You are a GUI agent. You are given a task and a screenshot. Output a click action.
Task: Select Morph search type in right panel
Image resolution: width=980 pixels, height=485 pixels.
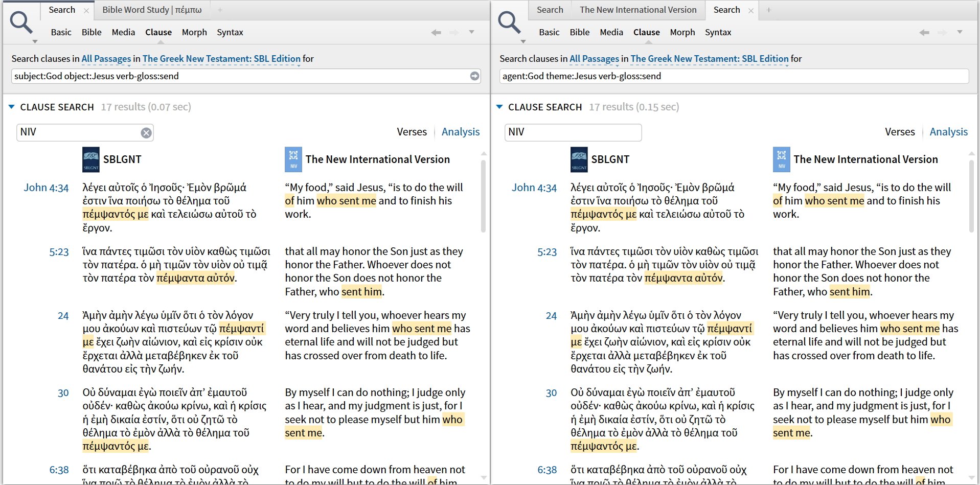(682, 32)
